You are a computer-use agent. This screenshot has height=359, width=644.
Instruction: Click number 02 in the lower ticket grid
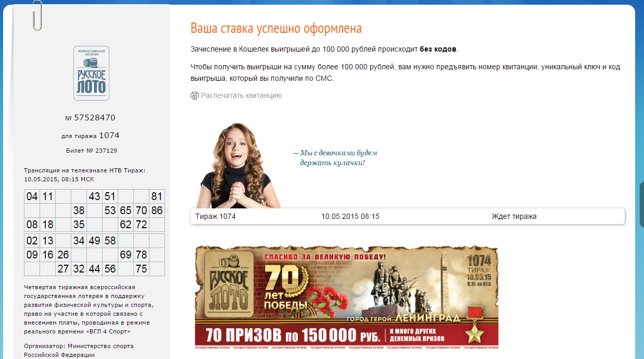(32, 241)
